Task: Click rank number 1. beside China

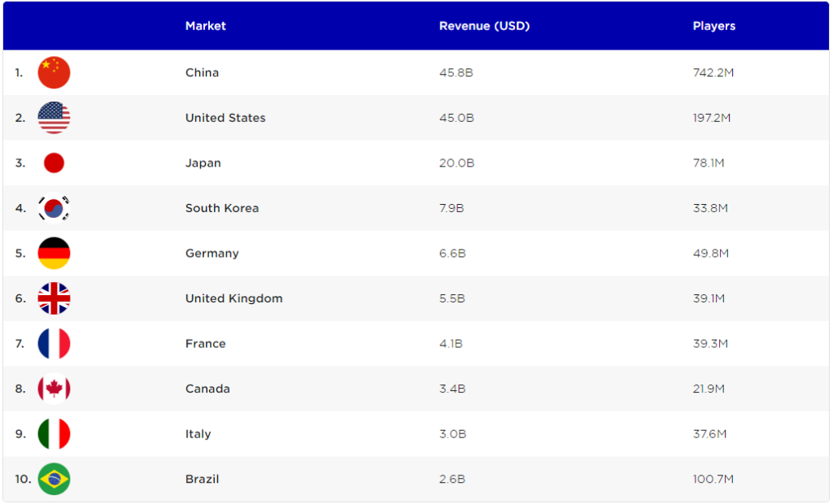Action: [20, 73]
